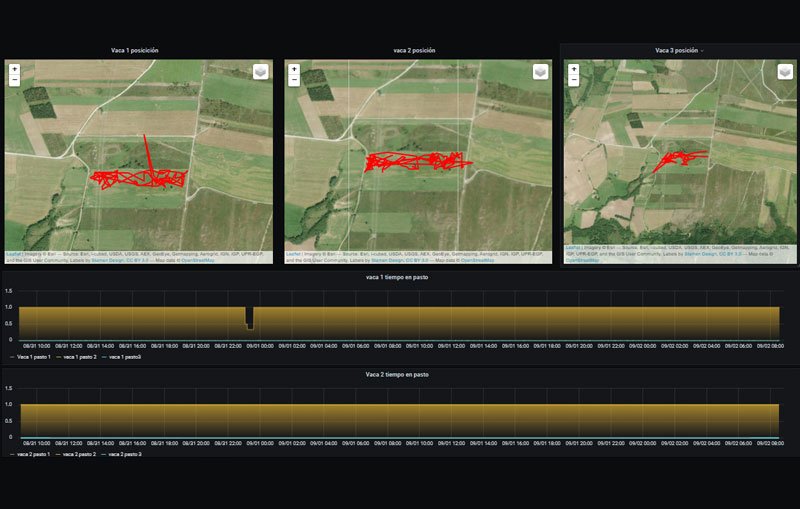This screenshot has width=800, height=509.
Task: Open 'vaca 1 tiempo en pasto' panel menu
Action: pyautogui.click(x=397, y=277)
